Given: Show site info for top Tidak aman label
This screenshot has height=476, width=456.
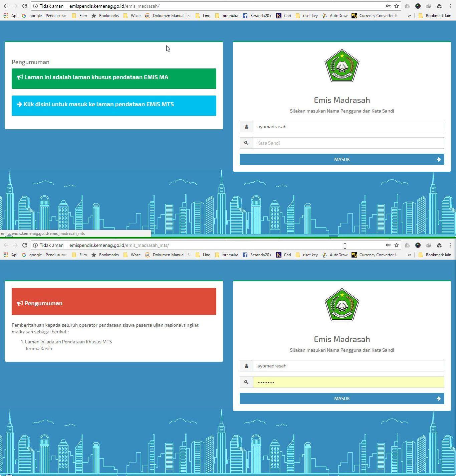Looking at the screenshot, I should [x=48, y=6].
